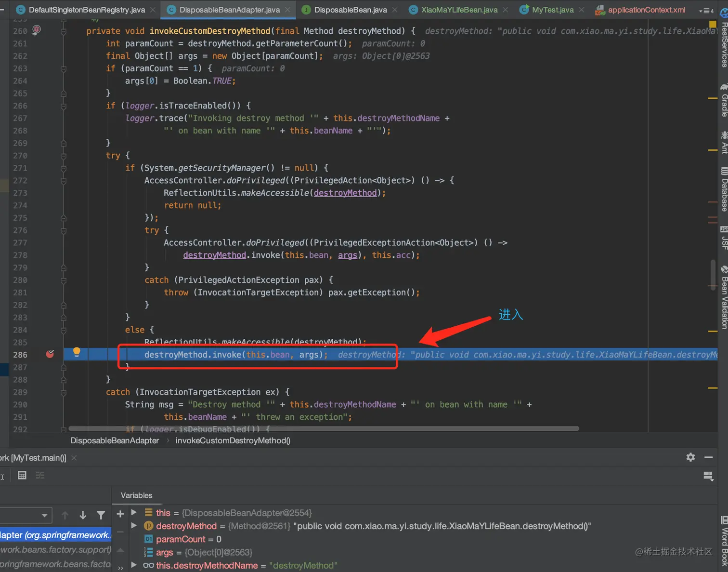Click the underlined destroyMethod on line 278
The height and width of the screenshot is (572, 728).
click(x=215, y=255)
